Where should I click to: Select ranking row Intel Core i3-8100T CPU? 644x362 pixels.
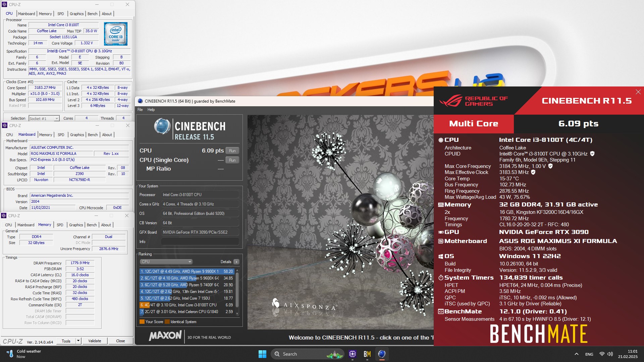click(x=187, y=305)
